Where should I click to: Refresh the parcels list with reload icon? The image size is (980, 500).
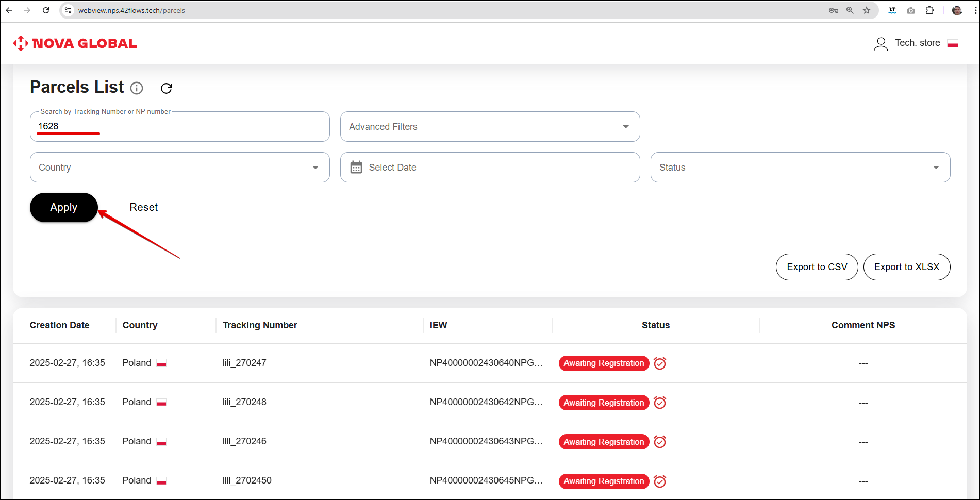pos(166,88)
